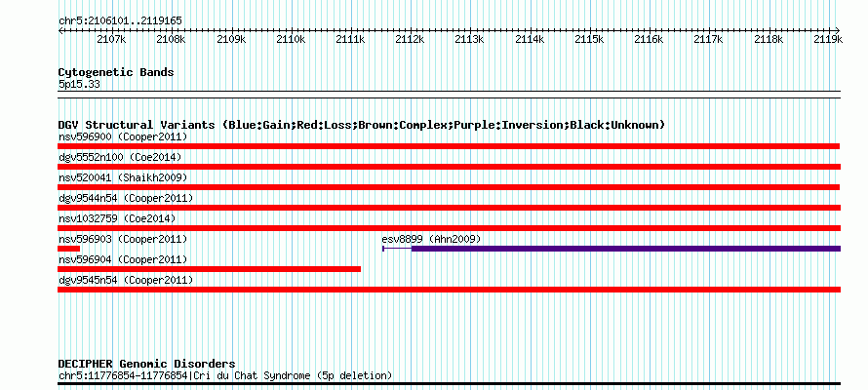Click the 2117k ruler tick
Viewport: 868px width, 390px height.
(709, 39)
